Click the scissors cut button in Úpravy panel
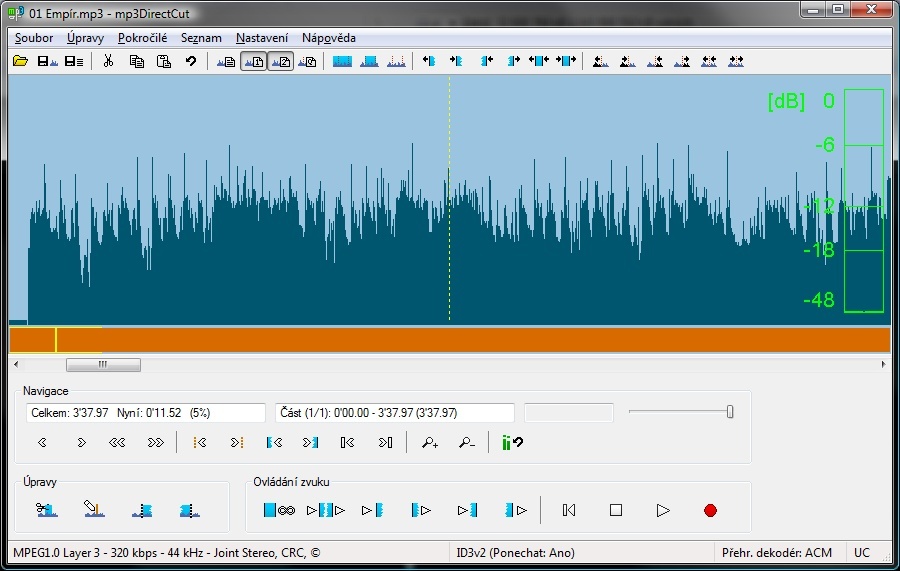The width and height of the screenshot is (900, 571). click(46, 510)
